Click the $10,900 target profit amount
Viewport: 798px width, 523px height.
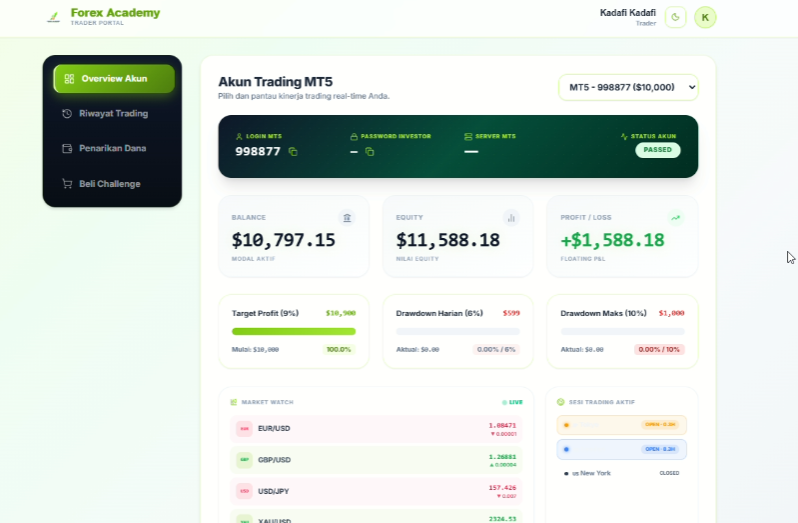340,313
